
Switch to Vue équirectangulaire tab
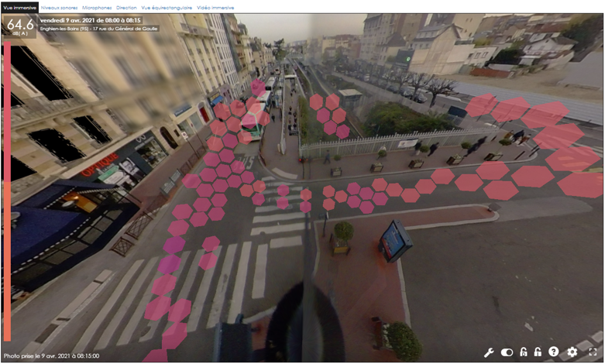coord(167,8)
